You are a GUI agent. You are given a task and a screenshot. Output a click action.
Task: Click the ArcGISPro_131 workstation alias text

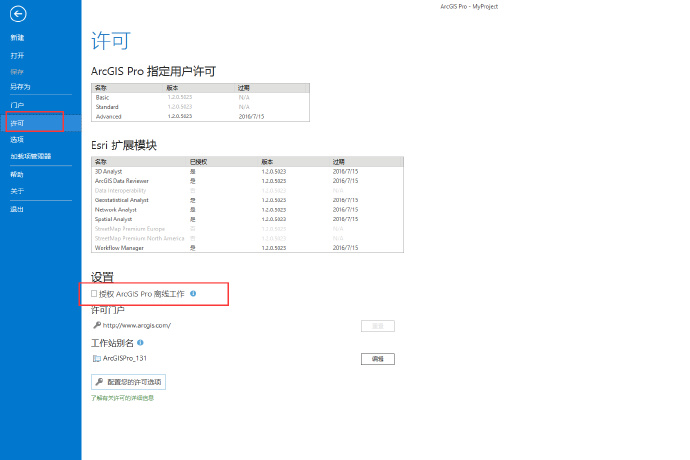pos(125,358)
